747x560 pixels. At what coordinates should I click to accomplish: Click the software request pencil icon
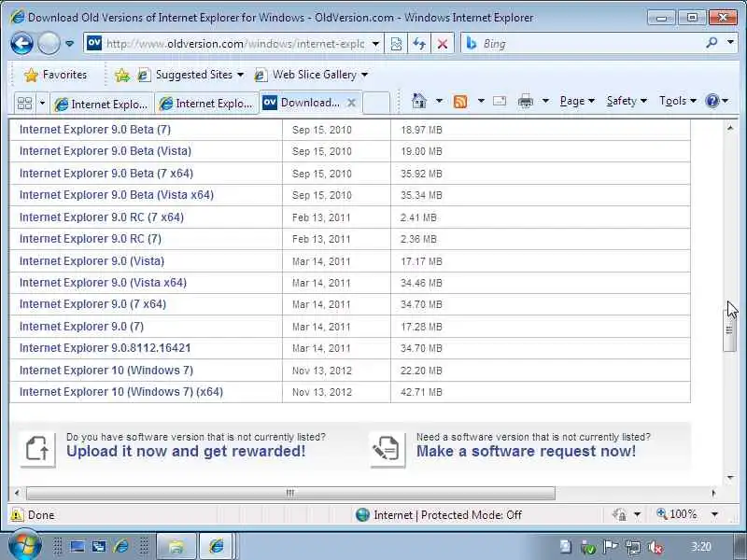387,449
